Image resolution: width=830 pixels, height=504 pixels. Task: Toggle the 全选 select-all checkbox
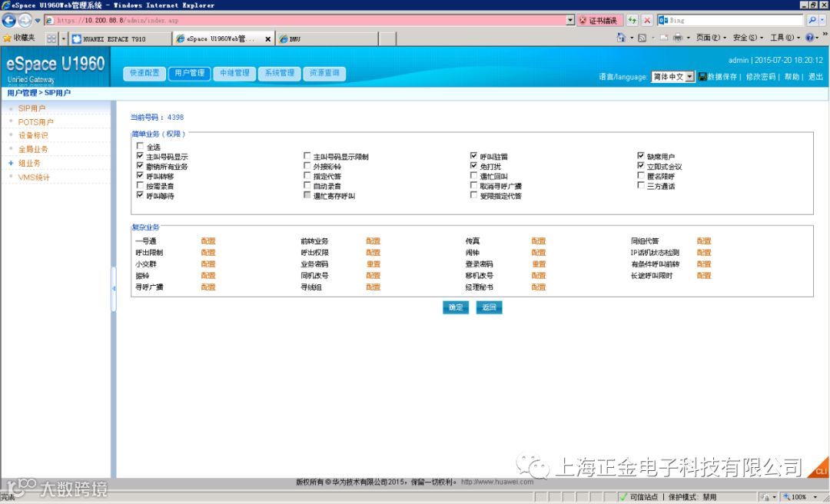[x=140, y=146]
